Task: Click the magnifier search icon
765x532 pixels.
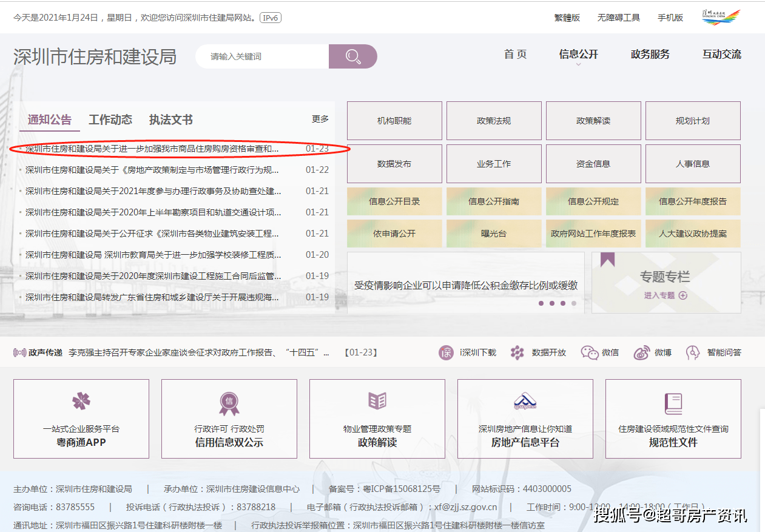Action: point(352,56)
